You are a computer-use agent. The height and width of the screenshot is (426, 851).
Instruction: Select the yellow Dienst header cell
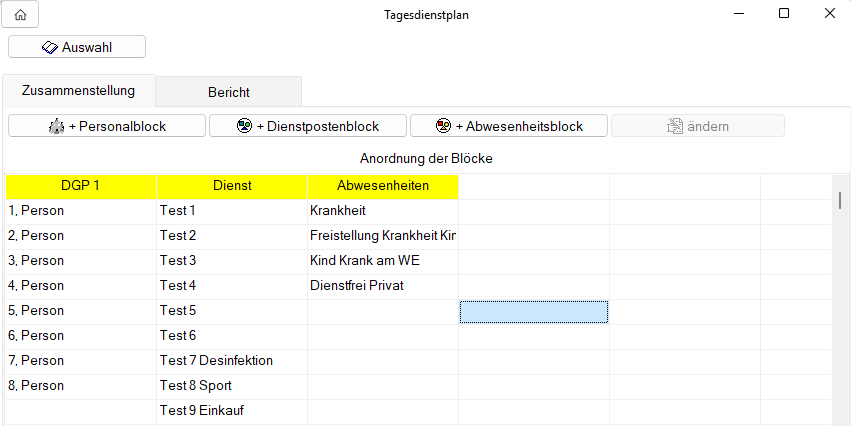(232, 186)
